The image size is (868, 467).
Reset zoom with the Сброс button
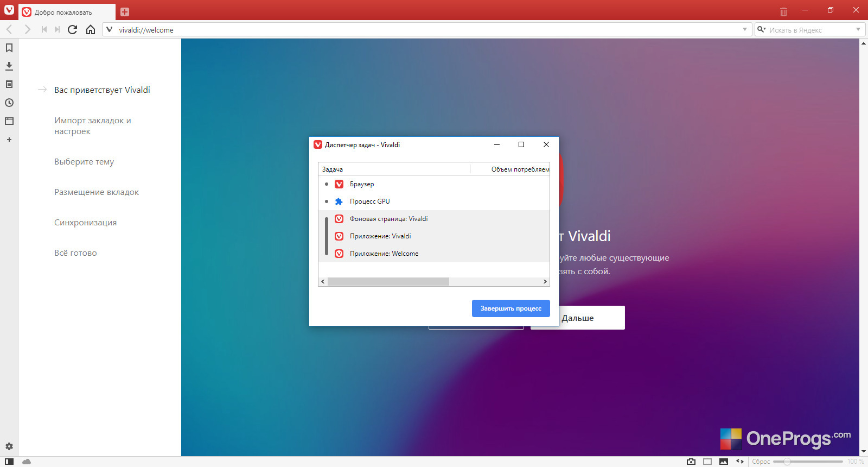(x=761, y=462)
